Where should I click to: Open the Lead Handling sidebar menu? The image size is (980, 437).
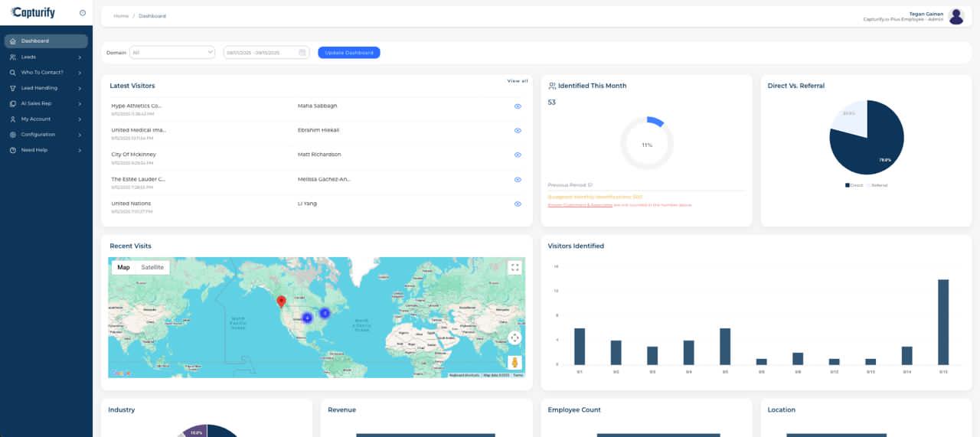point(46,88)
